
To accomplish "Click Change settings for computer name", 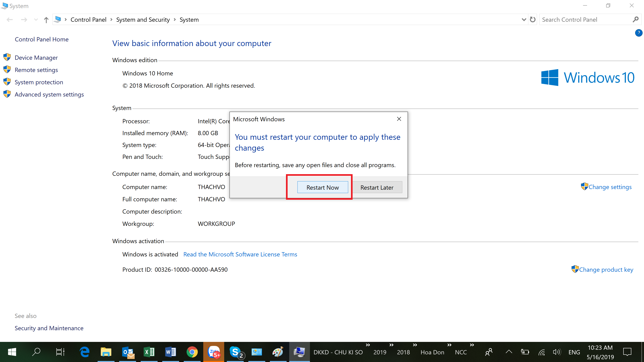I will (x=610, y=187).
